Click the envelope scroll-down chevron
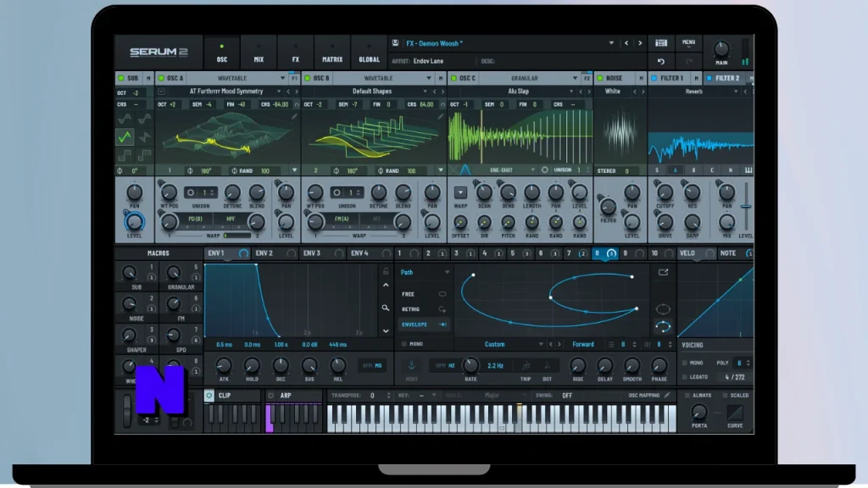 point(386,331)
